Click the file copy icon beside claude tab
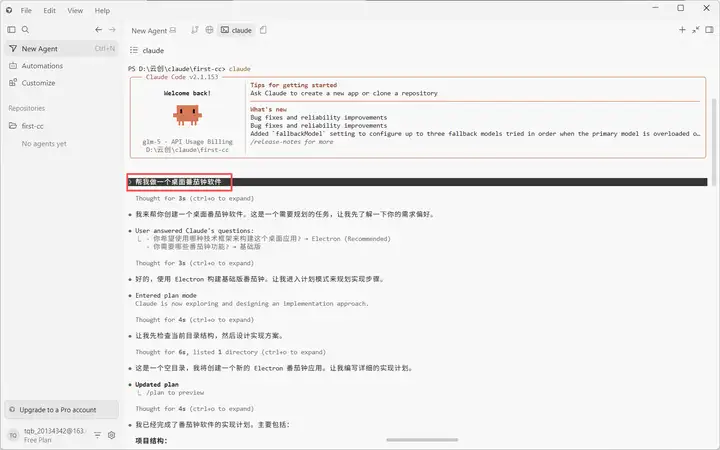The image size is (720, 450). pyautogui.click(x=263, y=30)
